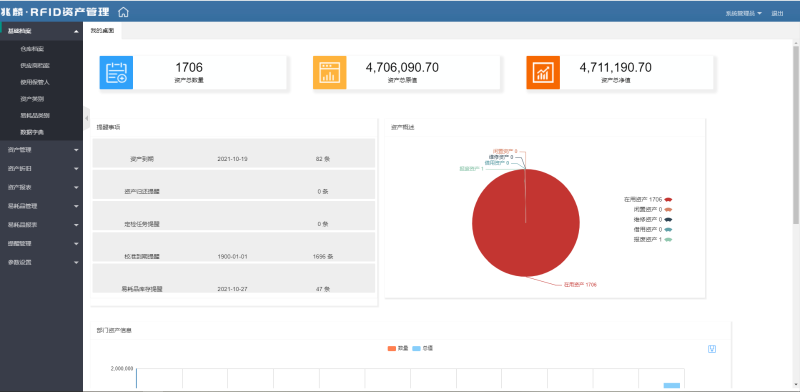
Task: Click the vertical page scrollbar
Action: [796, 135]
